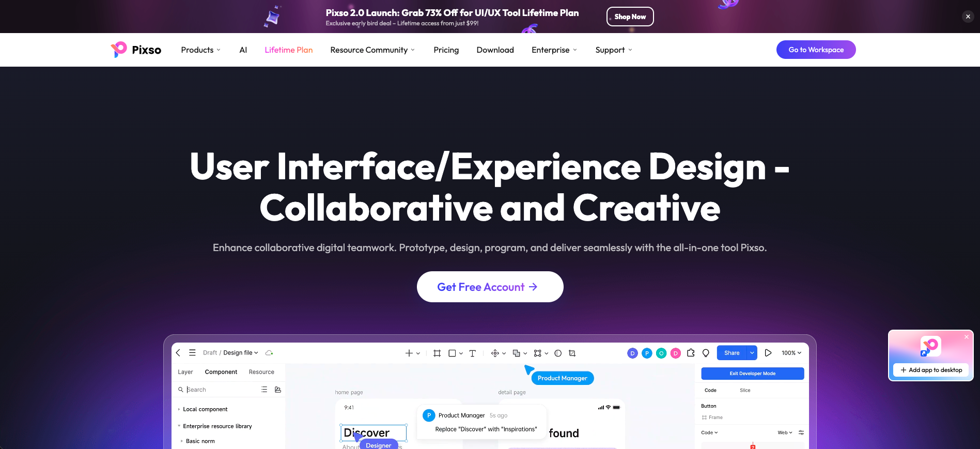Open the 100% zoom level dropdown
The width and height of the screenshot is (980, 449).
pyautogui.click(x=791, y=353)
